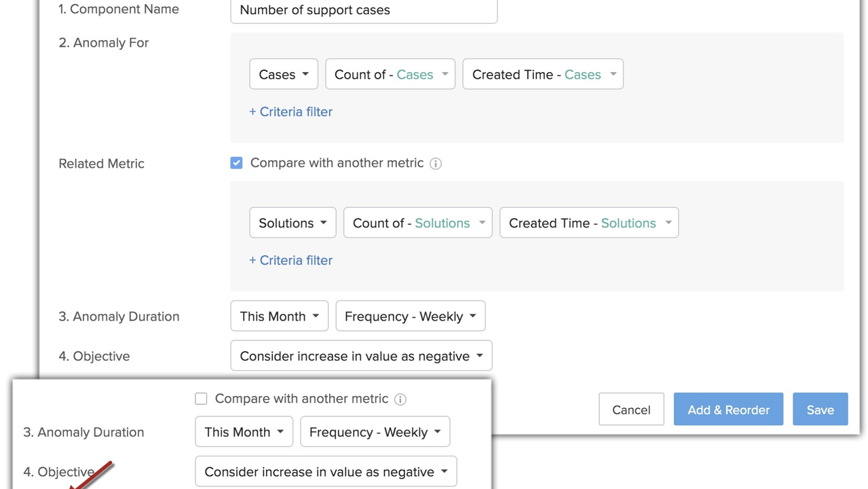Uncheck the checked Compare with another metric box
Viewport: 868px width, 489px height.
pyautogui.click(x=236, y=163)
